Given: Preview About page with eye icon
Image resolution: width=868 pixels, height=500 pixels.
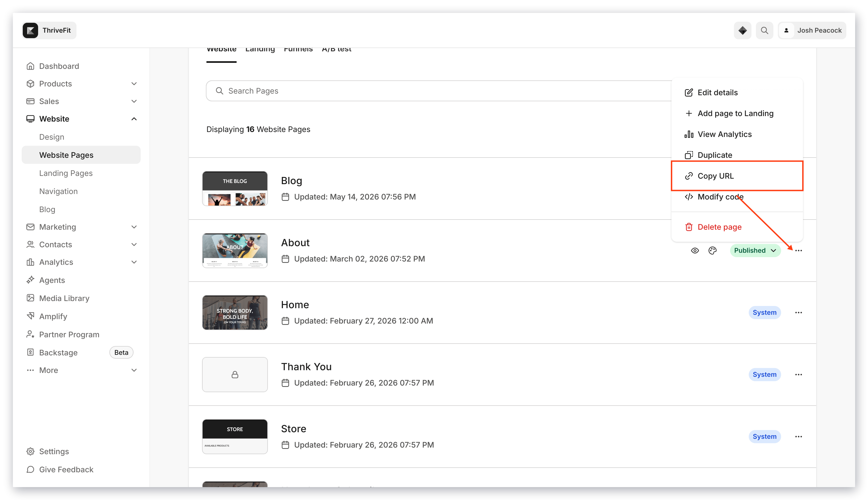Looking at the screenshot, I should coord(695,250).
